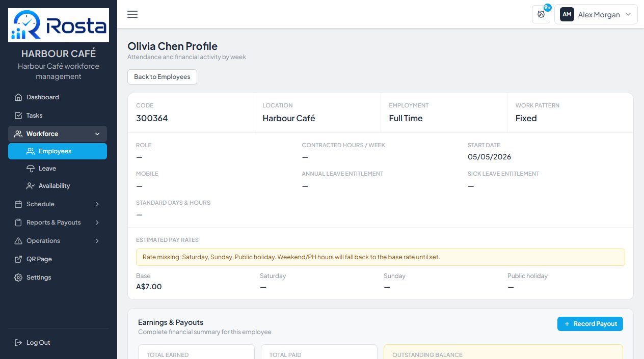Click the Leave umbrella icon
Viewport: 644px width, 359px height.
point(31,169)
